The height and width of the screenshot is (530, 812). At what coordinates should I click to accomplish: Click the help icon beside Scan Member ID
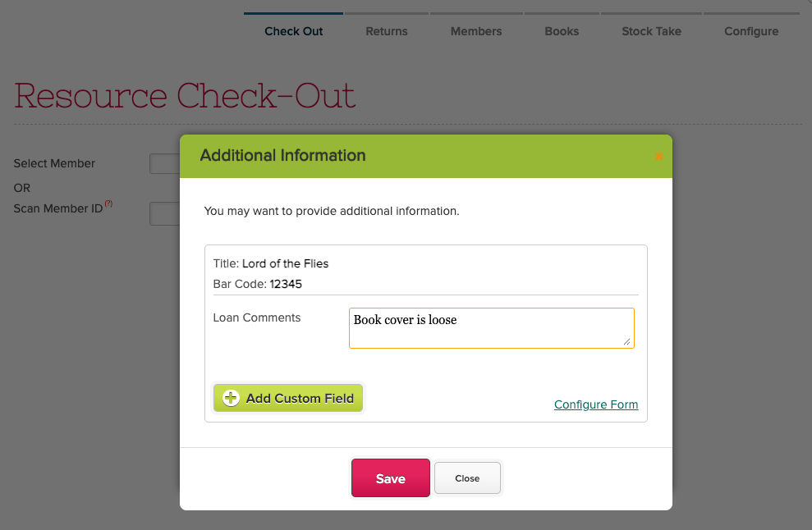point(108,203)
